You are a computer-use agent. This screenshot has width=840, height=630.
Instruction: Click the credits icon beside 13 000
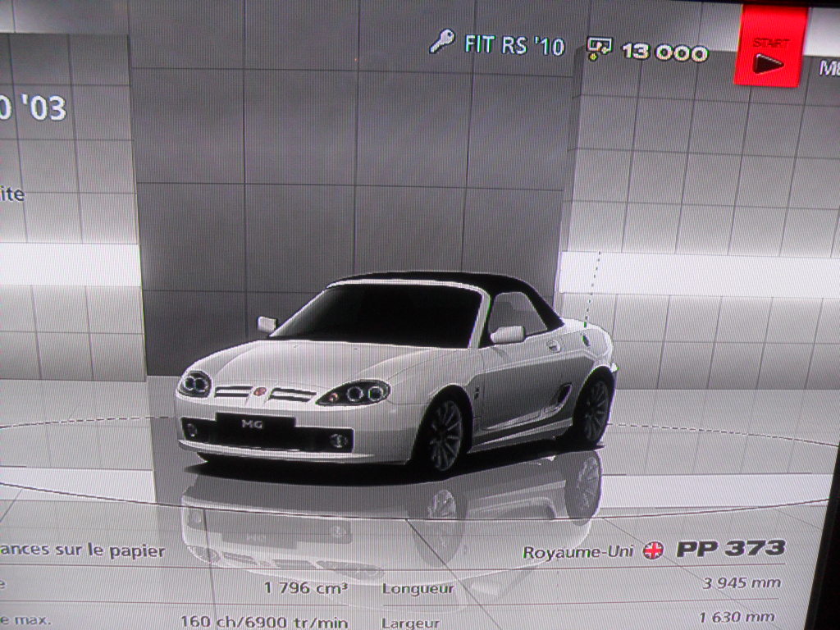click(x=599, y=48)
